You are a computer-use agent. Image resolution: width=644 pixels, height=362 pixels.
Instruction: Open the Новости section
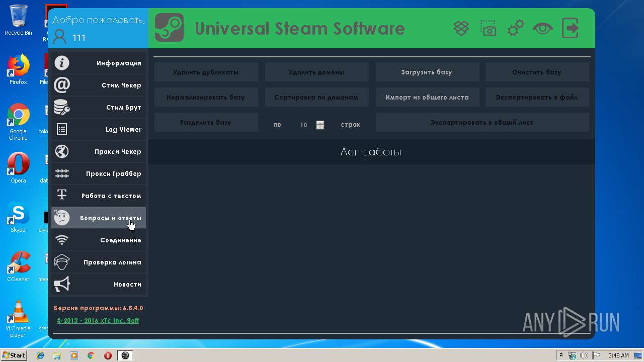(99, 284)
